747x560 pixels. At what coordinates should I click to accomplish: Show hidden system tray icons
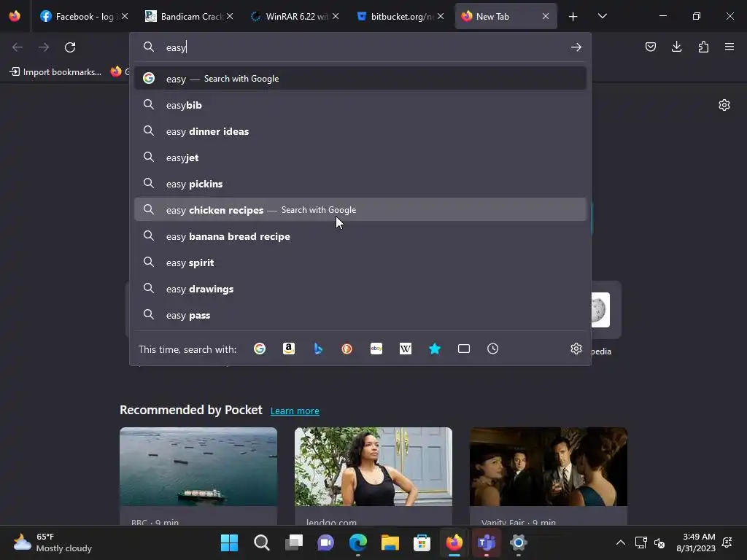pos(620,542)
